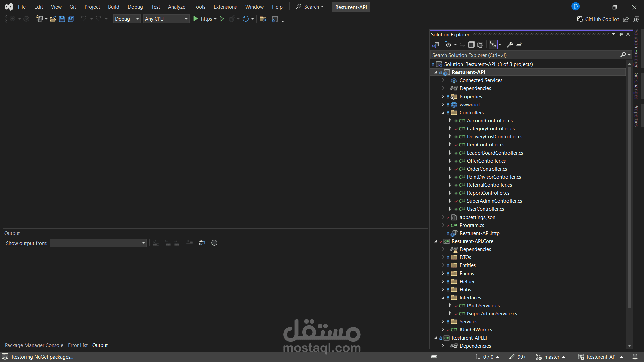
Task: Toggle the Solution Explorer pin auto-hide button
Action: coord(621,34)
